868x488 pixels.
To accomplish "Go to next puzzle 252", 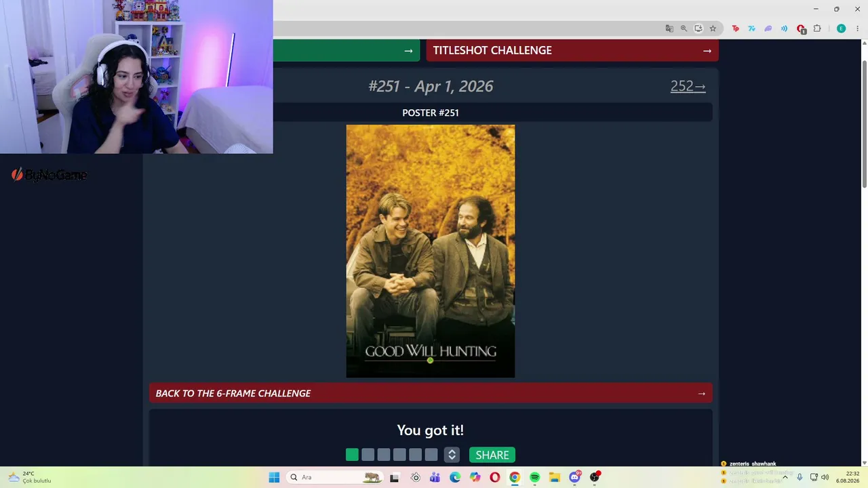I will (x=688, y=86).
